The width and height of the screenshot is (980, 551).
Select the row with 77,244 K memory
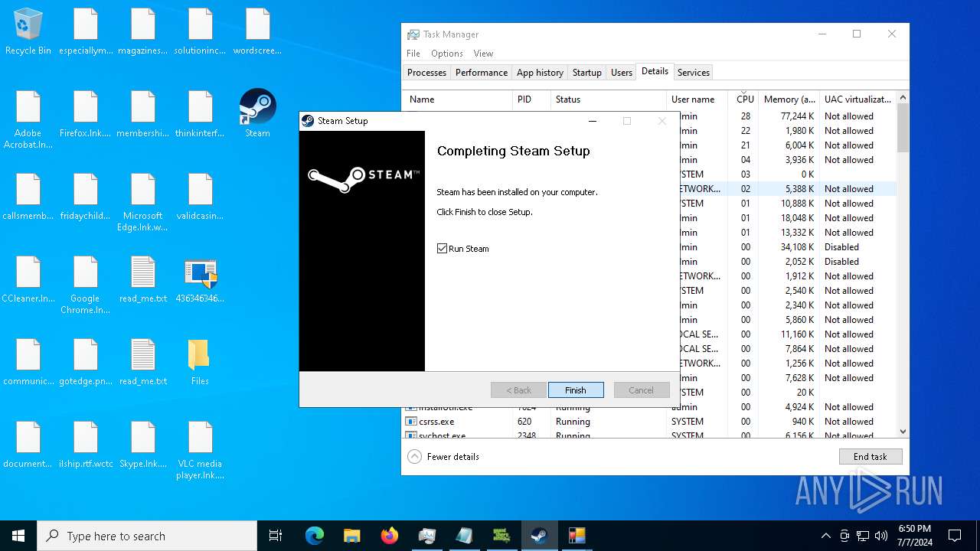[787, 116]
